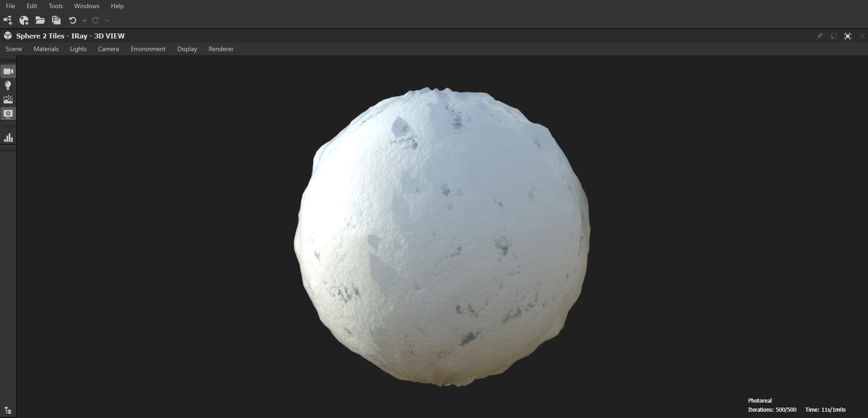The width and height of the screenshot is (868, 418).
Task: Show render statistics bar-chart icon
Action: tap(8, 138)
